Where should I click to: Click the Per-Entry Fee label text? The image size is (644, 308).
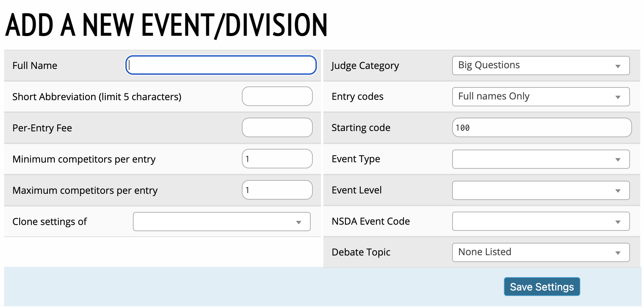42,128
